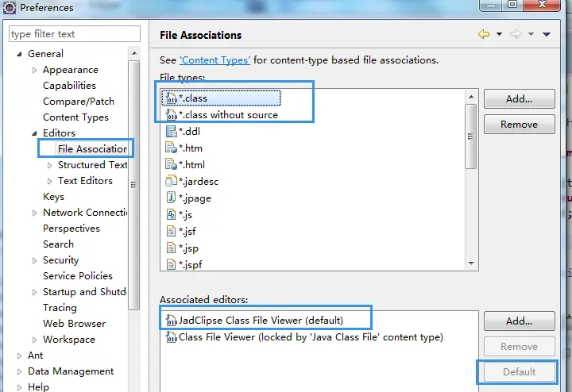
Task: Click the *.class file type icon
Action: [171, 98]
